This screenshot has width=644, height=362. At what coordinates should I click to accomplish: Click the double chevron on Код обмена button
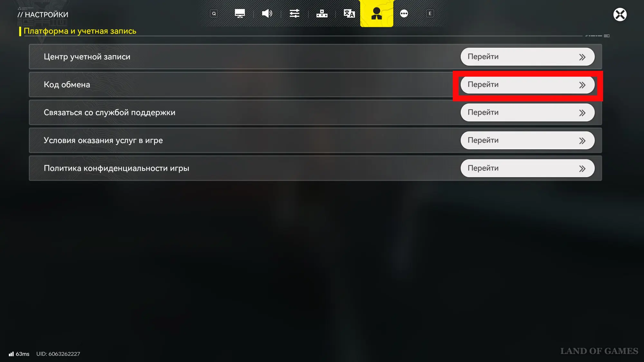582,85
